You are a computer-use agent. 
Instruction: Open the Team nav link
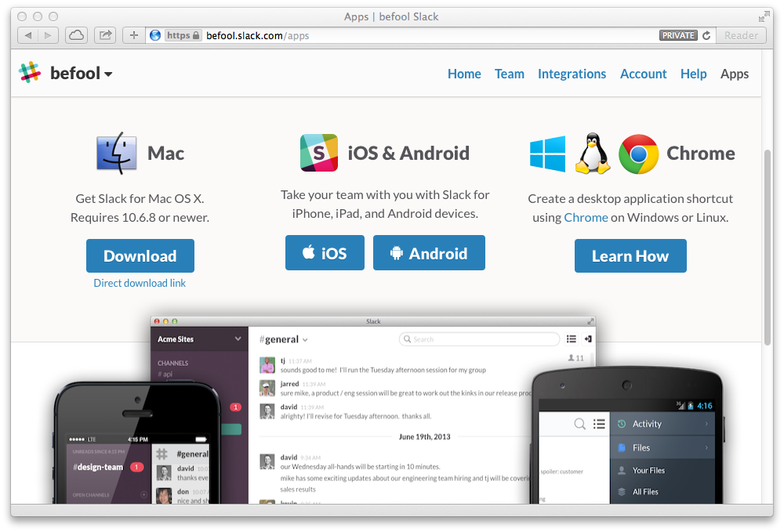click(x=510, y=74)
